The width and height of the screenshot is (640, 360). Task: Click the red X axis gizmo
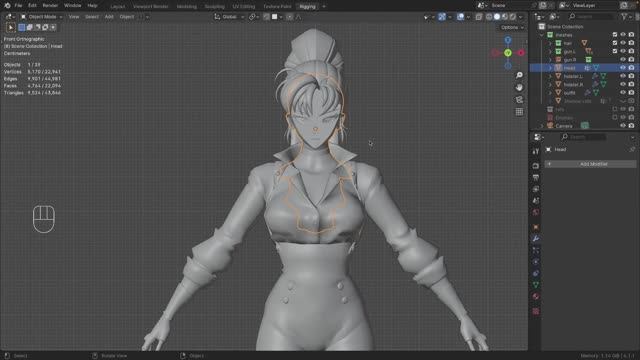(521, 53)
